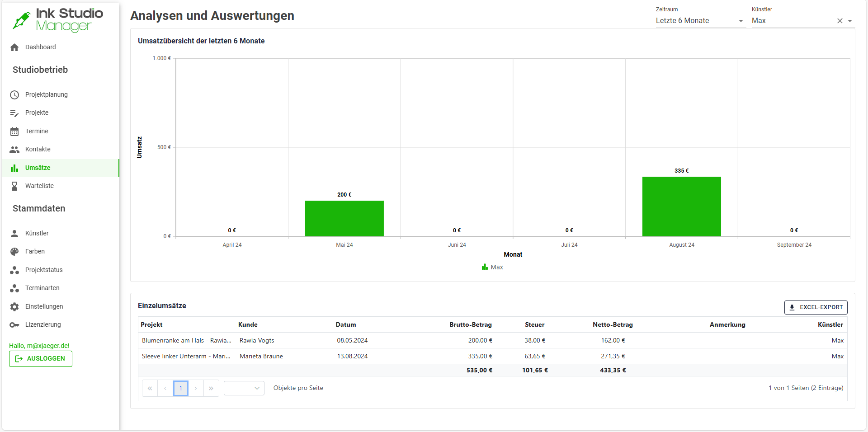Sort by Brutto-Betrag column header
Image resolution: width=868 pixels, height=432 pixels.
coord(471,324)
